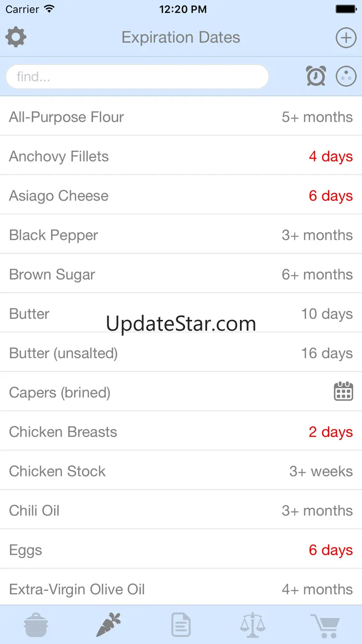Open settings with the gear icon
362x644 pixels.
point(16,37)
